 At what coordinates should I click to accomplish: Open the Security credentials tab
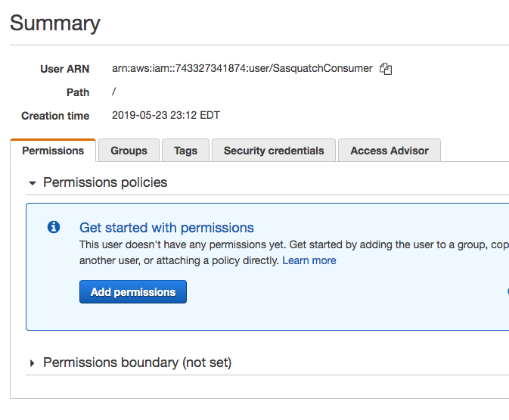pos(274,151)
